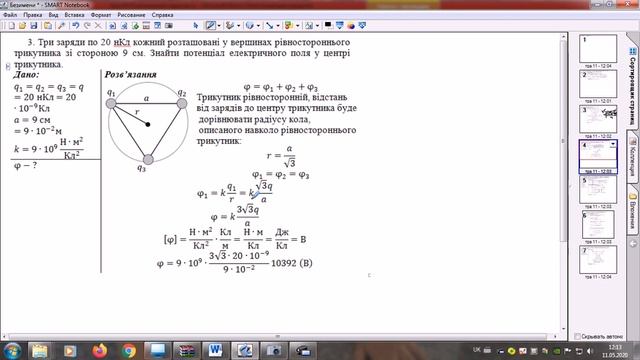Image resolution: width=640 pixels, height=360 pixels.
Task: Undo the last action
Action: click(76, 26)
